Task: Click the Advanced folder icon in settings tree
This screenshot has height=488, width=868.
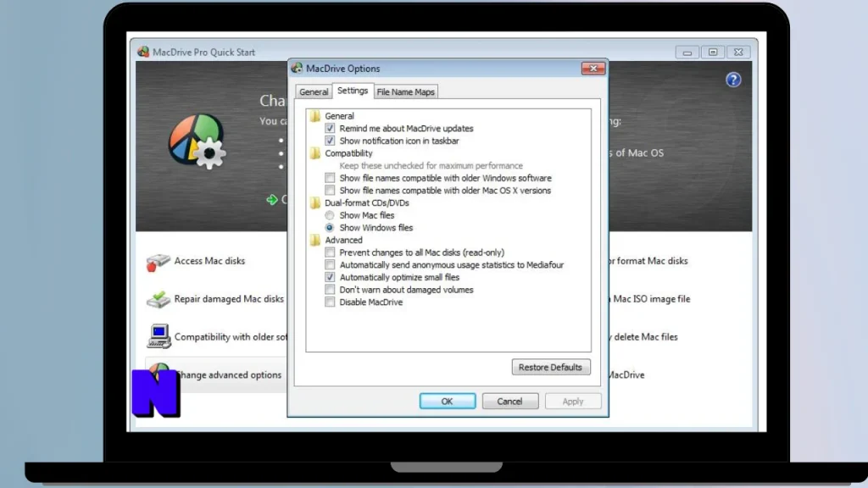Action: pyautogui.click(x=315, y=240)
